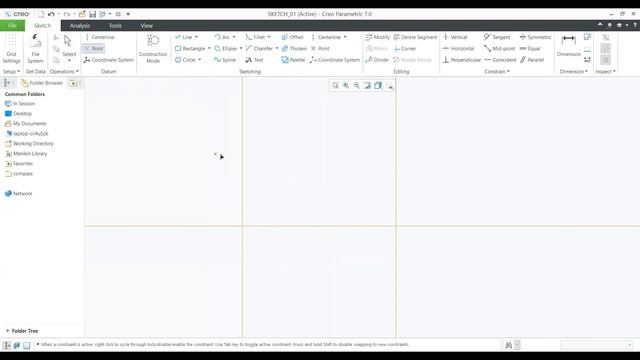This screenshot has width=640, height=360.
Task: Activate the sketch Text tool
Action: pos(254,60)
